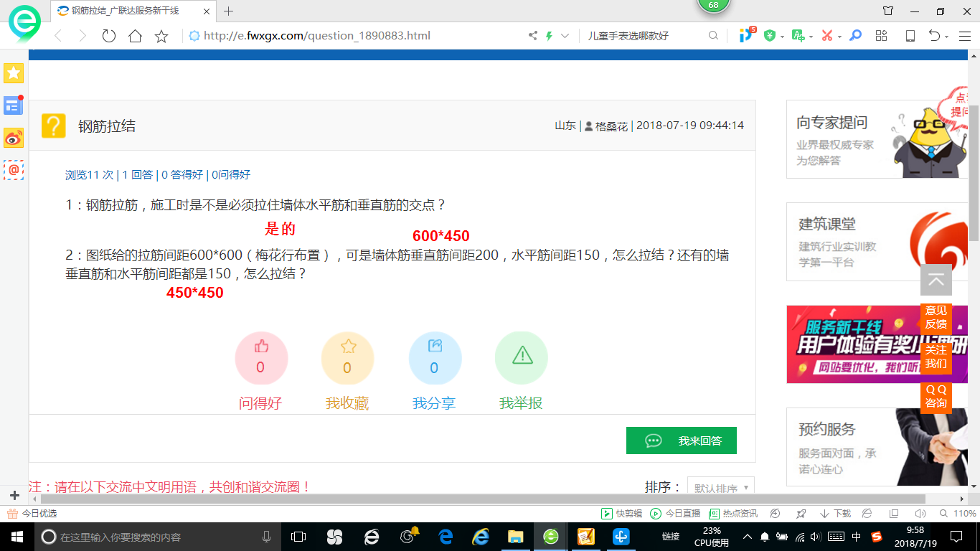Click the green 我来回答 button
This screenshot has width=980, height=551.
point(682,441)
